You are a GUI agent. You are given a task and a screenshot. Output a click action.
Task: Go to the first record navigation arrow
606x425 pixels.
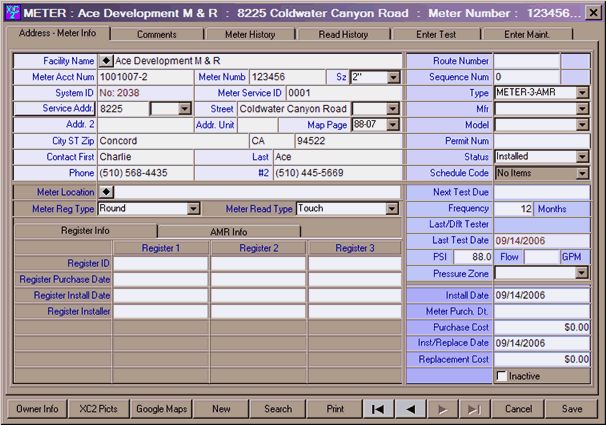click(377, 408)
